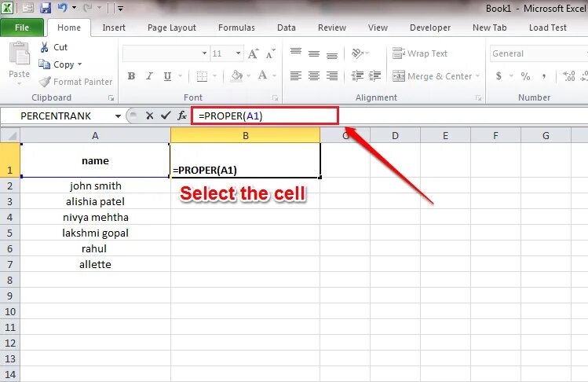Open the Developer tab

[x=430, y=28]
